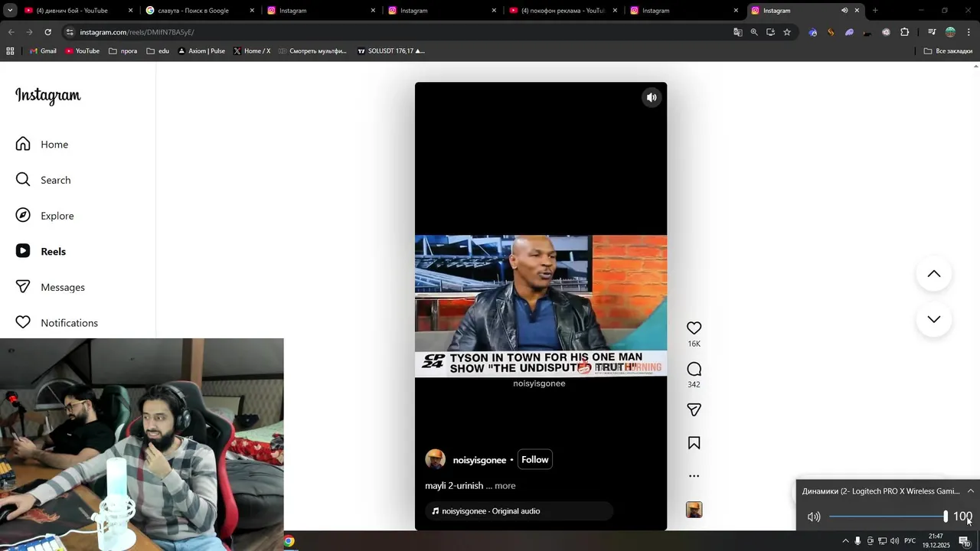This screenshot has width=980, height=551.
Task: Switch input language 'РУС'
Action: click(910, 541)
